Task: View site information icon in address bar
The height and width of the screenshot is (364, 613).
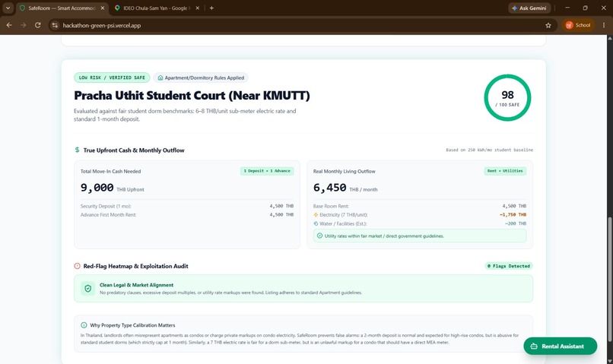Action: click(x=55, y=25)
